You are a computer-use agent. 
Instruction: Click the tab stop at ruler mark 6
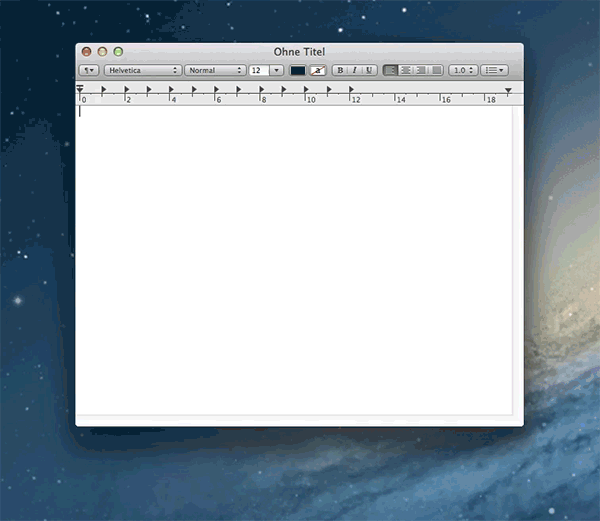pyautogui.click(x=216, y=90)
